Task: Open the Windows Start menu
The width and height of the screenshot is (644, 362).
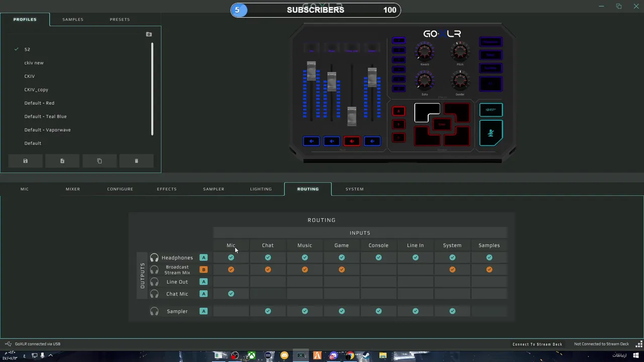Action: coord(635,356)
